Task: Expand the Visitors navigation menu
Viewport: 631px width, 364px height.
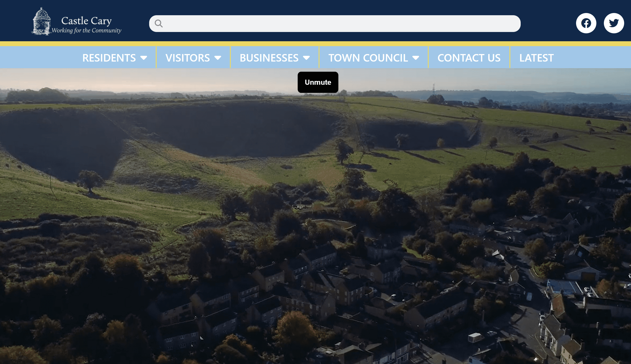Action: coord(188,58)
